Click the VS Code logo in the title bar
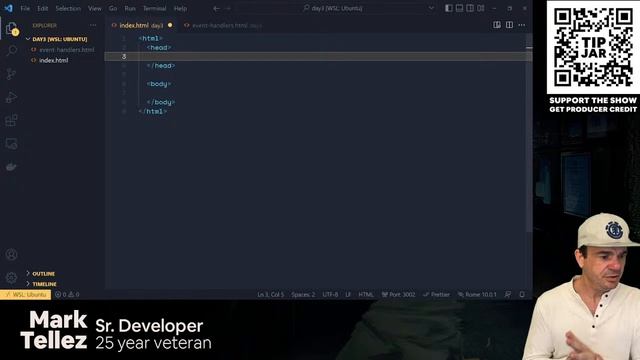The height and width of the screenshot is (360, 640). [8, 8]
